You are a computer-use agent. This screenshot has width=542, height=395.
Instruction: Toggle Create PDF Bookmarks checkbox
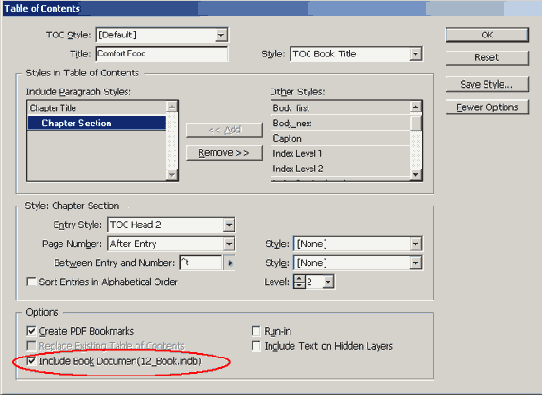coord(31,331)
